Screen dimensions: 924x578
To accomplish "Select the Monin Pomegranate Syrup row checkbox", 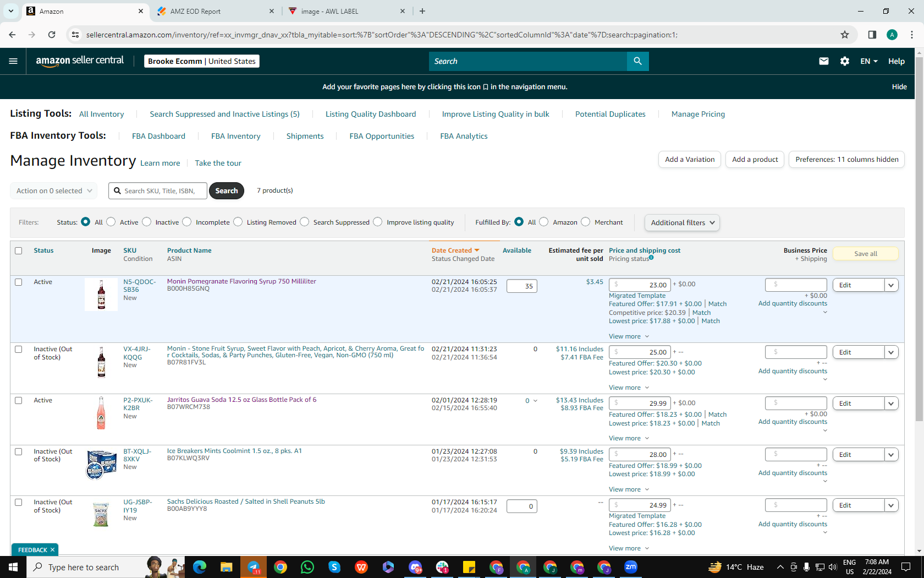I will [19, 282].
